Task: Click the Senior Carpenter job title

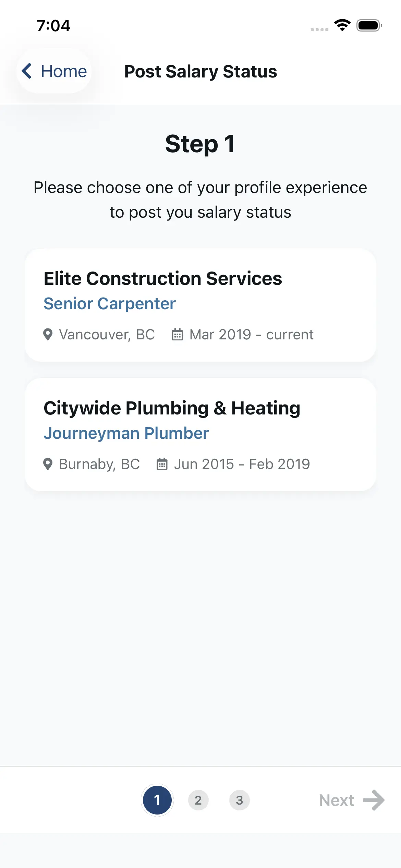Action: tap(110, 304)
